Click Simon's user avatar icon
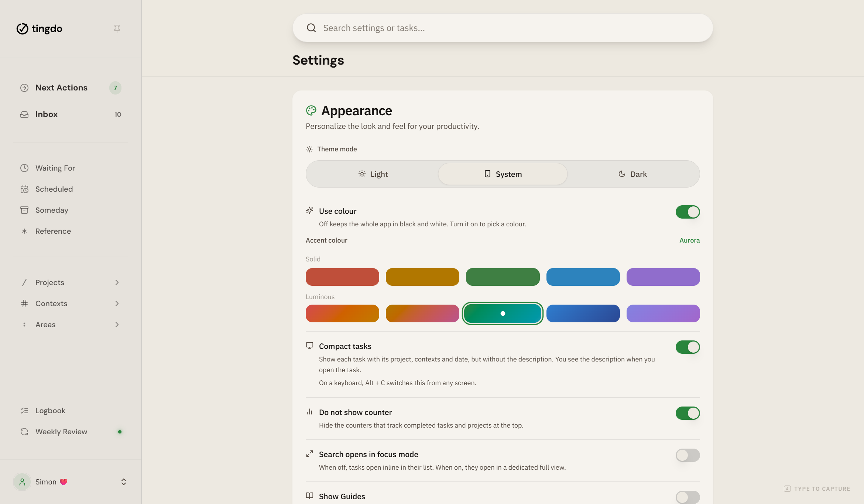Screen dimensions: 864x504 [22, 482]
